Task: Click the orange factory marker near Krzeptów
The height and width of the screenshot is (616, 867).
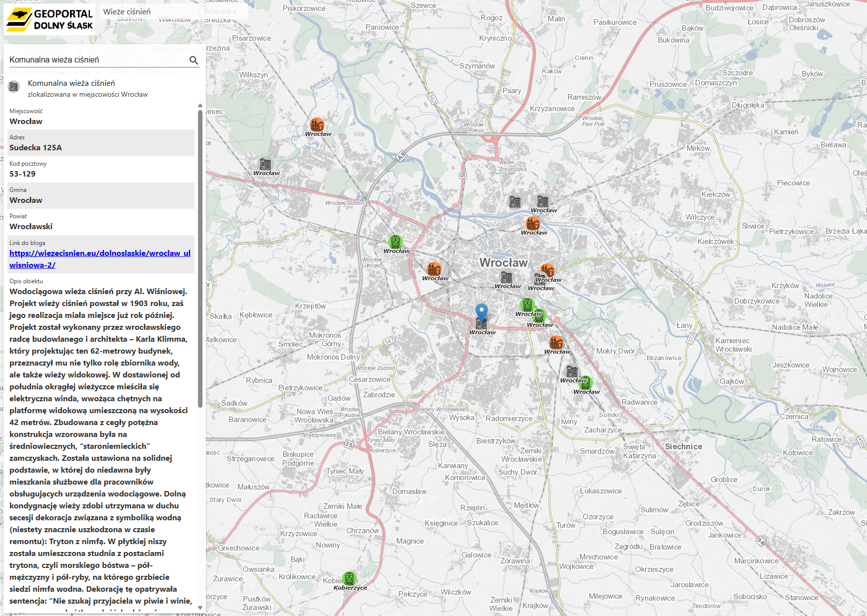Action: [434, 270]
